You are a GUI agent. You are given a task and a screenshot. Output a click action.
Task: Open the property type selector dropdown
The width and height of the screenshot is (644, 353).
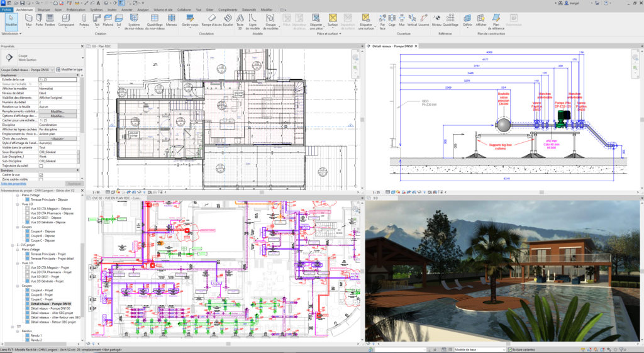point(82,57)
